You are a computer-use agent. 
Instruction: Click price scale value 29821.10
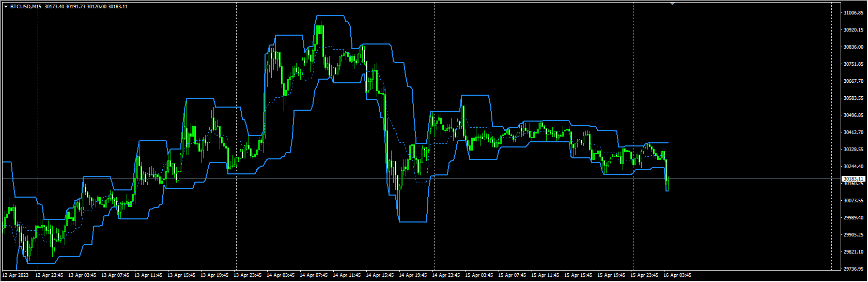854,252
